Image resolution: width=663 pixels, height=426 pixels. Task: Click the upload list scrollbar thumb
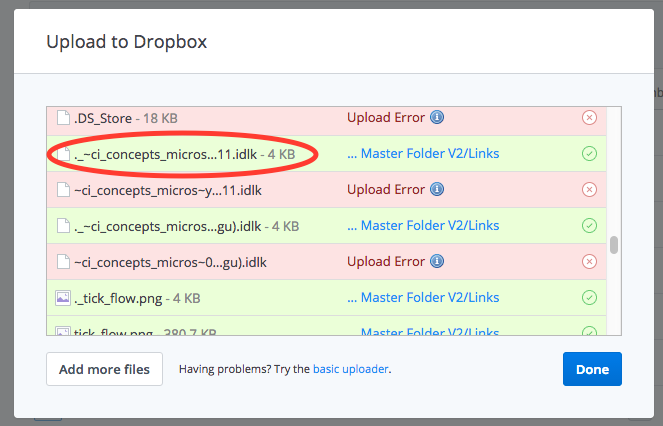click(x=614, y=245)
